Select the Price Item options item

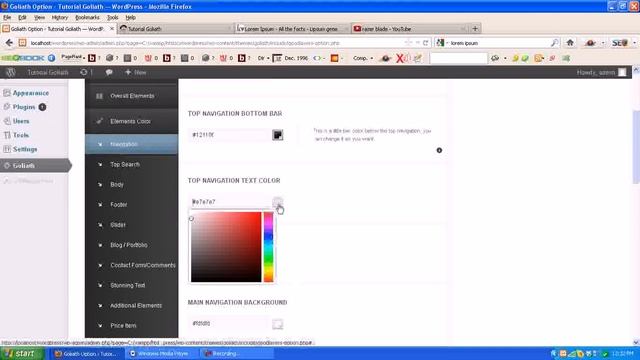point(131,326)
